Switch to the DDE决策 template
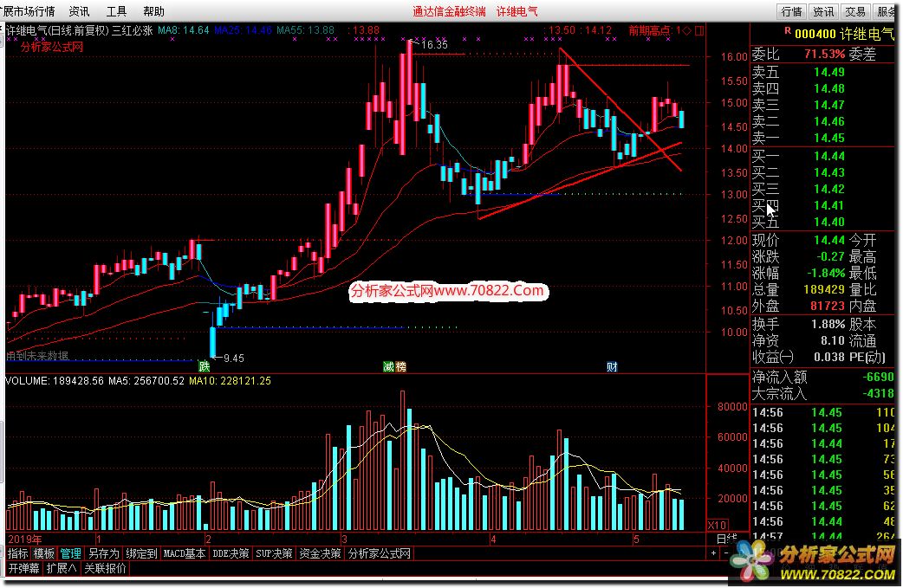Viewport: 903px width, 588px height. click(231, 553)
